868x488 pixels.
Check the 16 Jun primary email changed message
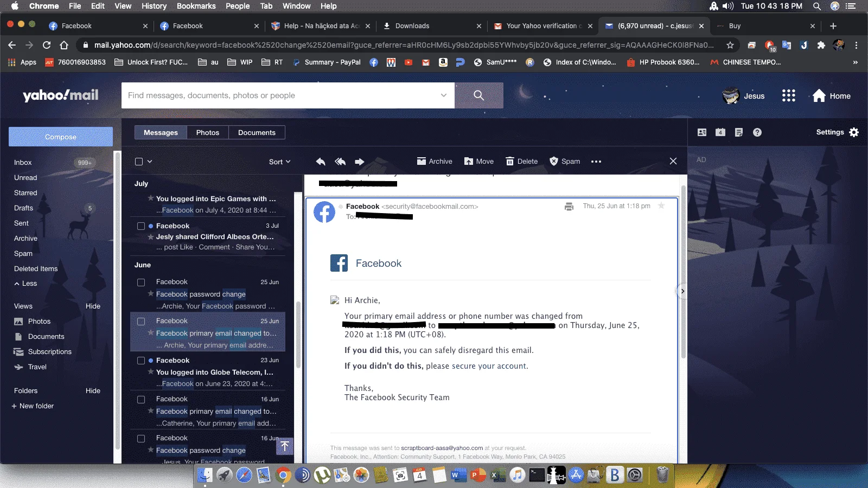141,400
